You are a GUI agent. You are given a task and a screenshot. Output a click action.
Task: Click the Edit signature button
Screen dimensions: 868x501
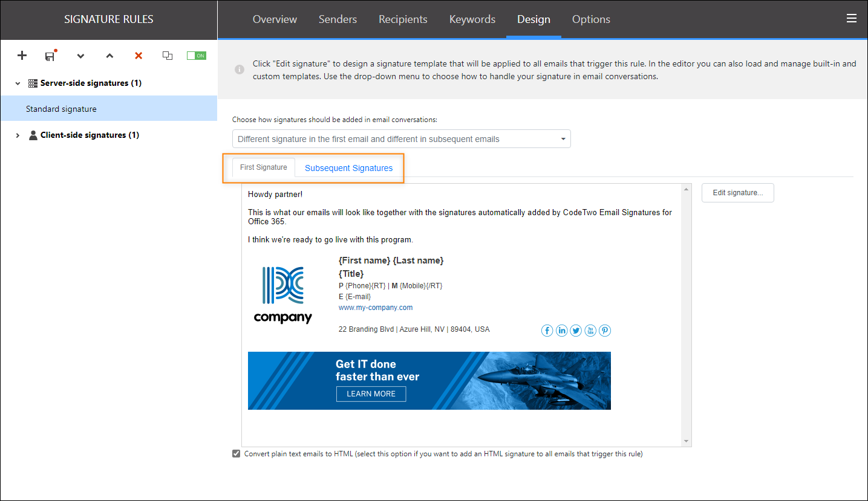[x=737, y=192]
